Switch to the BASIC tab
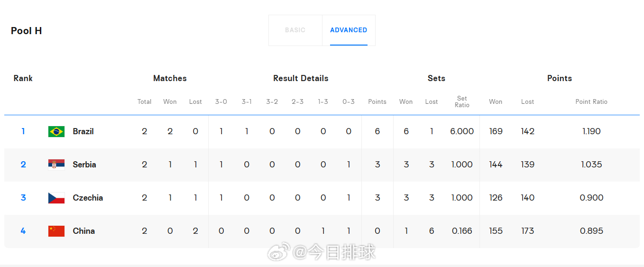This screenshot has width=644, height=267. coord(295,30)
